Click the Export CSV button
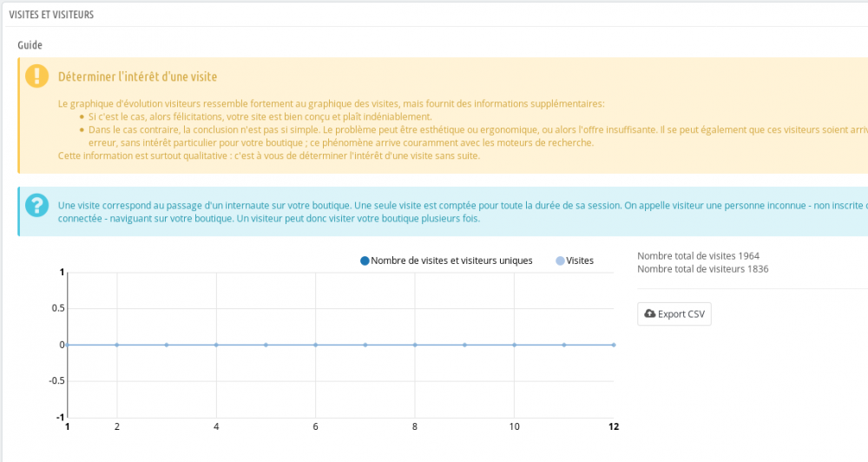This screenshot has height=462, width=868. [x=674, y=314]
